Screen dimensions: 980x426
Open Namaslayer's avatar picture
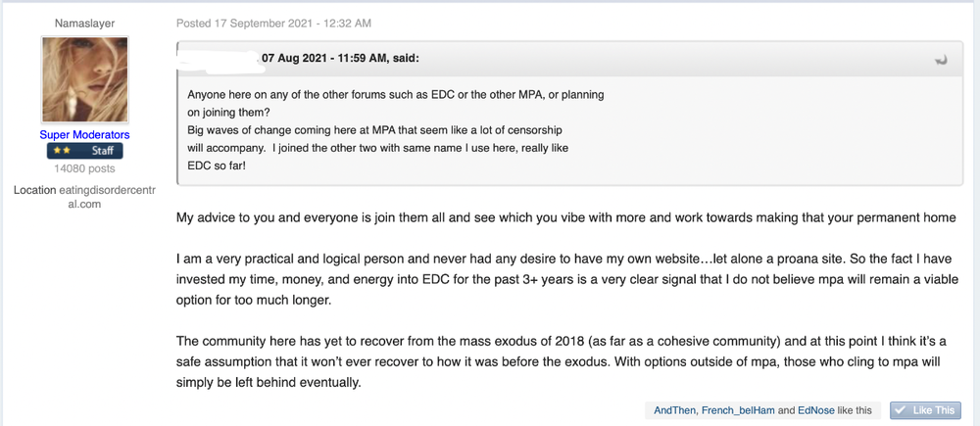click(85, 78)
